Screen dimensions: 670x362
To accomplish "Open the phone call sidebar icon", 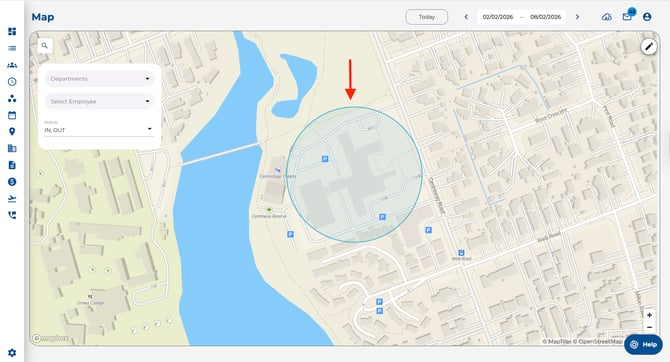I will click(12, 215).
